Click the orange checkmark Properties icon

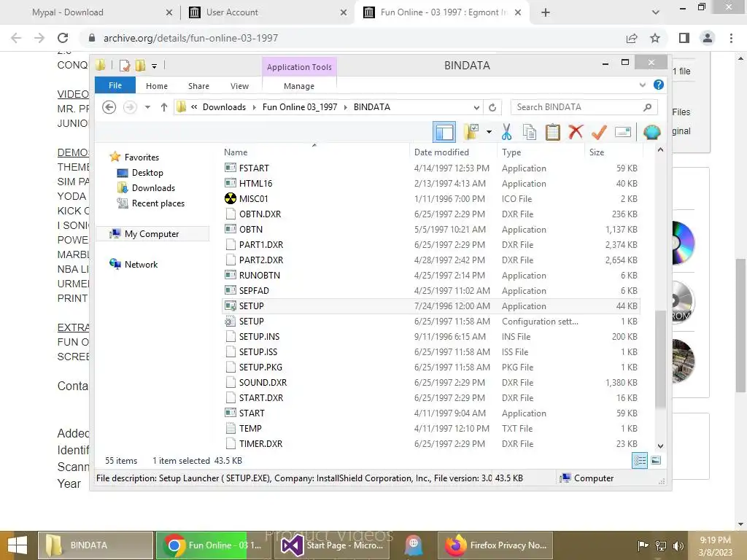[x=599, y=132]
